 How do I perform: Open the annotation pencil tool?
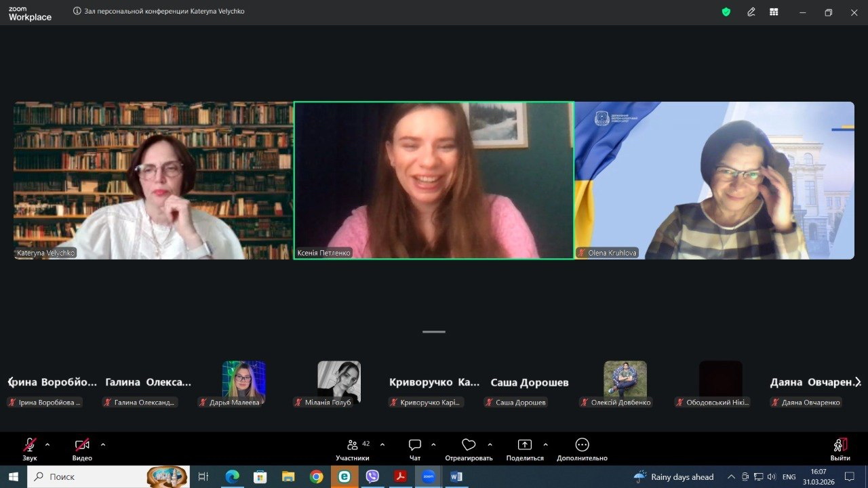[x=751, y=12]
